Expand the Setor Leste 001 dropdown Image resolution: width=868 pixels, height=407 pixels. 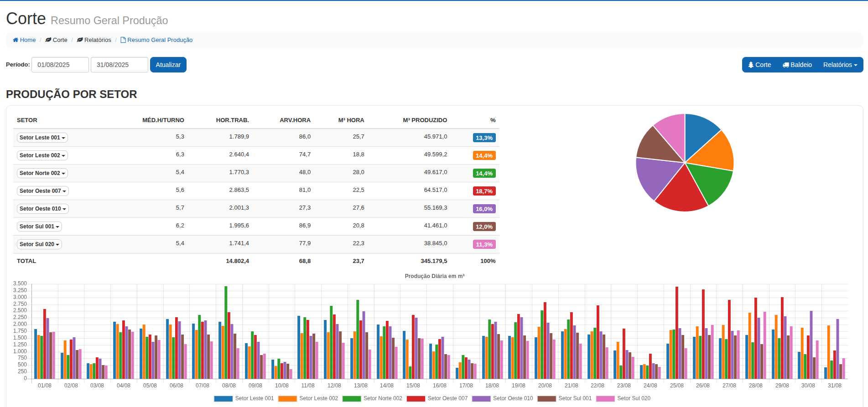[x=42, y=138]
